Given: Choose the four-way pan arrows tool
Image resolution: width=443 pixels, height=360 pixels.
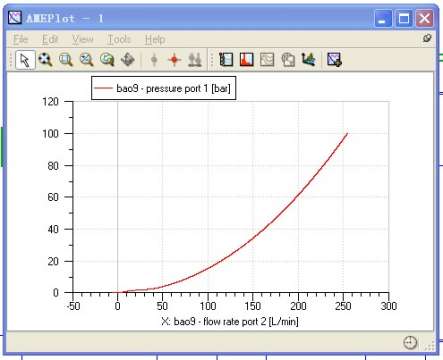Looking at the screenshot, I should 128,60.
